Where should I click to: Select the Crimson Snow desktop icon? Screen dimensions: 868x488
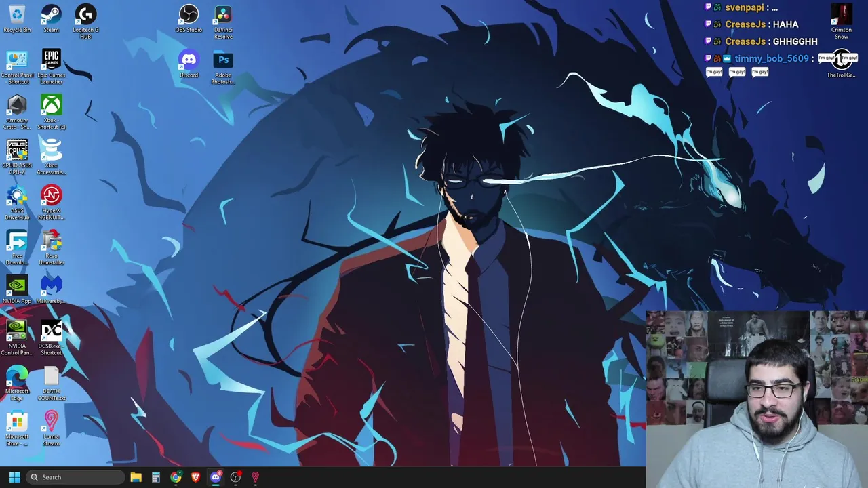pos(842,22)
